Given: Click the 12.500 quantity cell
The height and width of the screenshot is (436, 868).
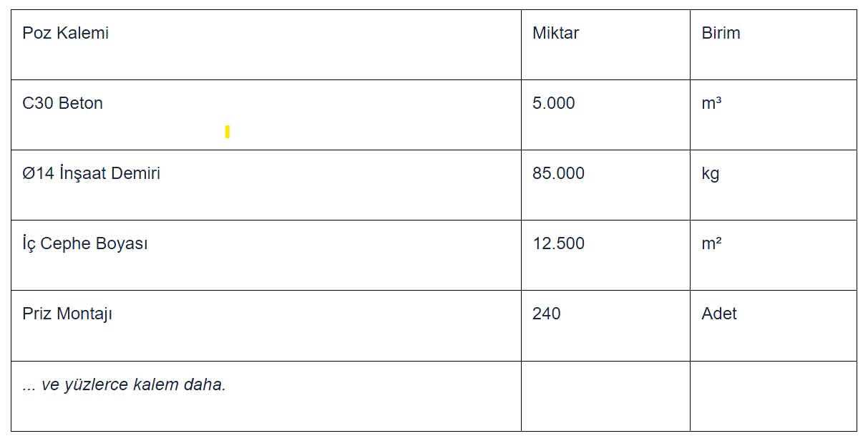Looking at the screenshot, I should pos(558,243).
